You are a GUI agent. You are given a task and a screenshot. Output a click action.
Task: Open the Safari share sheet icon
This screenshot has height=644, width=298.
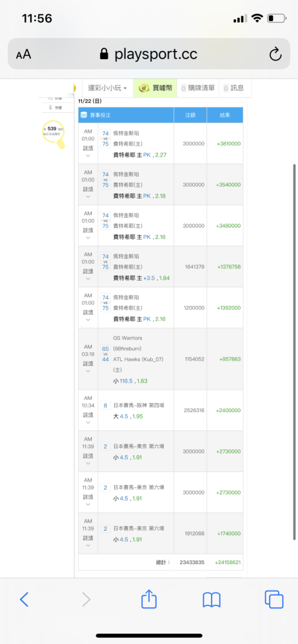click(x=149, y=599)
